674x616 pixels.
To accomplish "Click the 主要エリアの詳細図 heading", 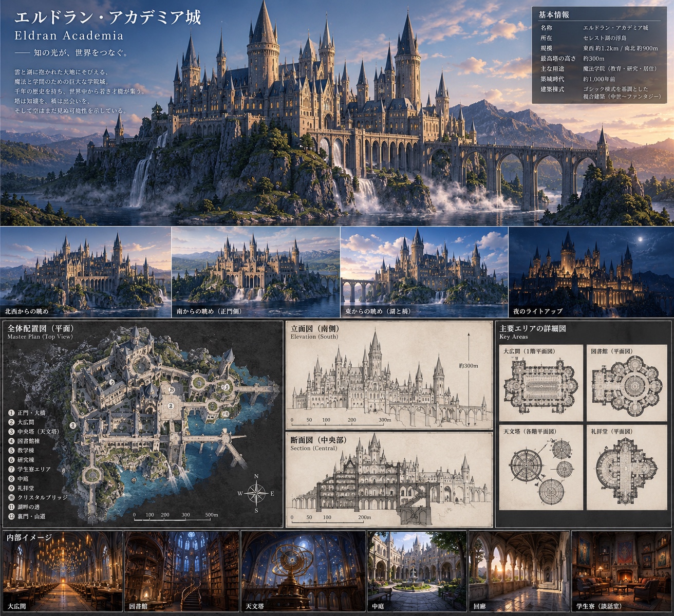I will point(533,328).
